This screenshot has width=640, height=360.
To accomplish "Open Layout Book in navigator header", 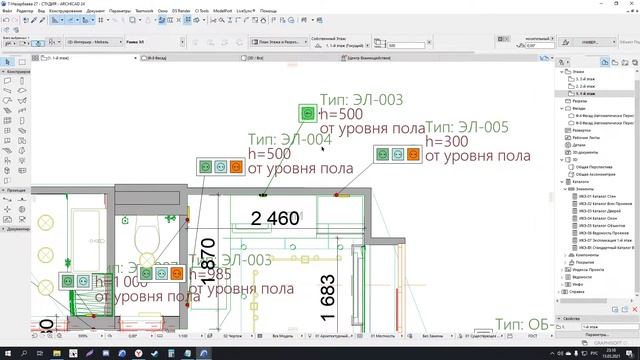I will point(625,62).
